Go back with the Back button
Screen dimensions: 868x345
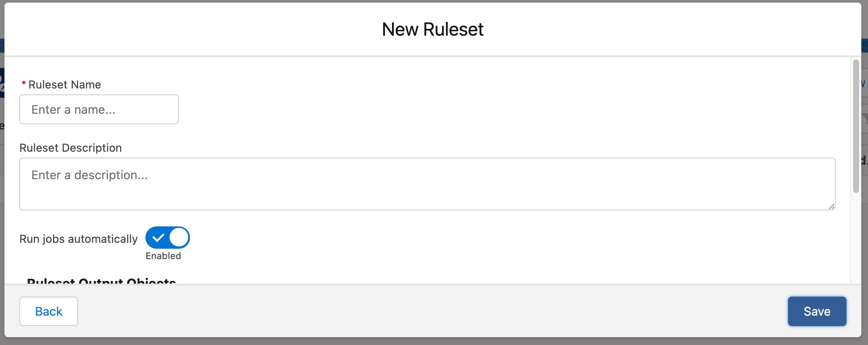pyautogui.click(x=49, y=311)
